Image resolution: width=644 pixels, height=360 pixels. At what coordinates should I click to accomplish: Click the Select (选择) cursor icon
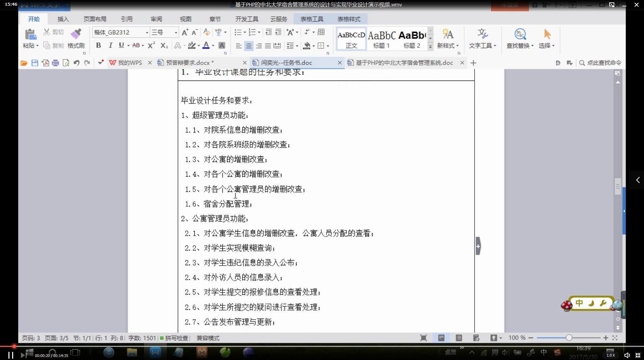point(547,34)
